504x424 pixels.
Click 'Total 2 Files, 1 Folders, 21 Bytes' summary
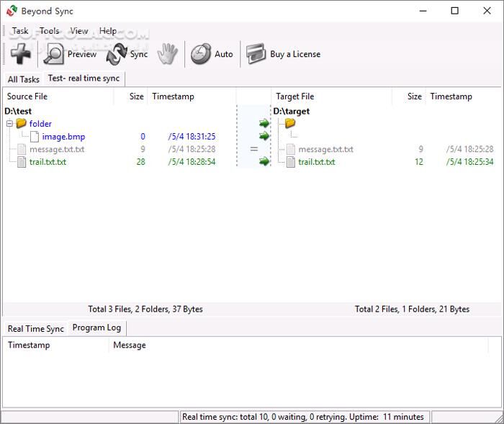(x=412, y=310)
